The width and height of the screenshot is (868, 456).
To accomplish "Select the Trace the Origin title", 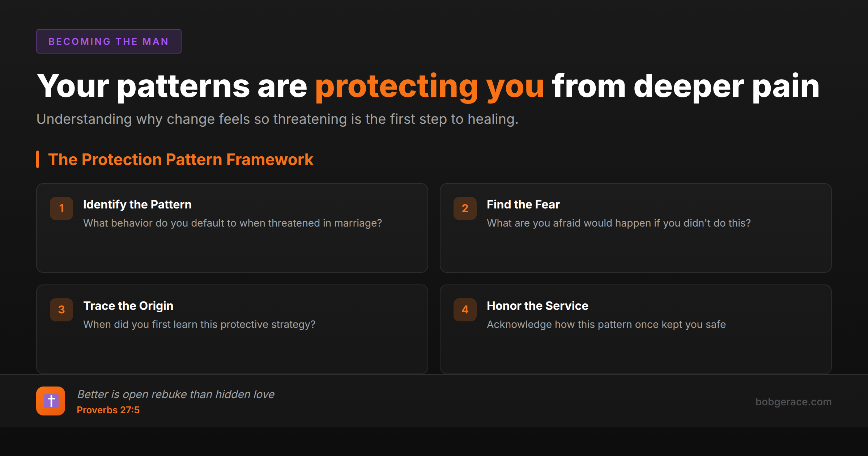I will pos(128,306).
